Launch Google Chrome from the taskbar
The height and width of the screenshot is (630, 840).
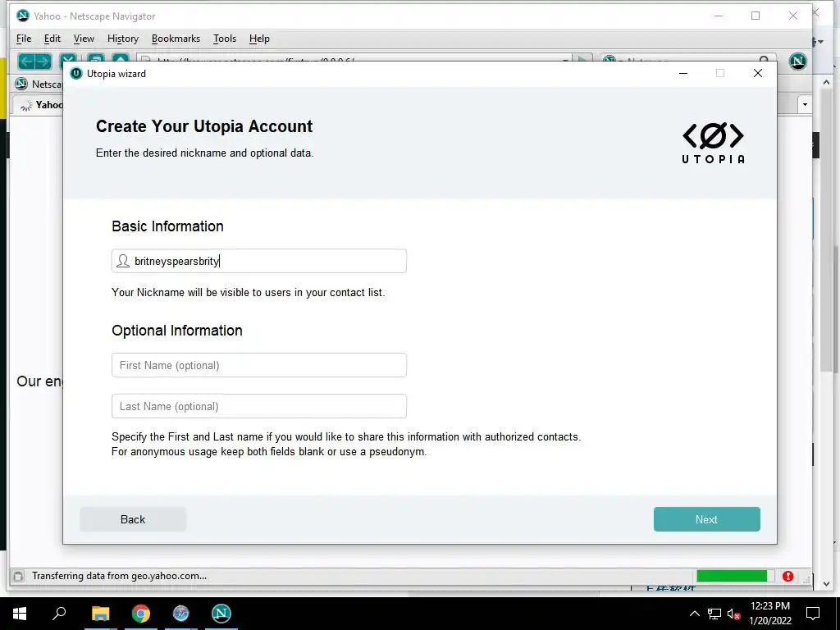click(x=141, y=614)
